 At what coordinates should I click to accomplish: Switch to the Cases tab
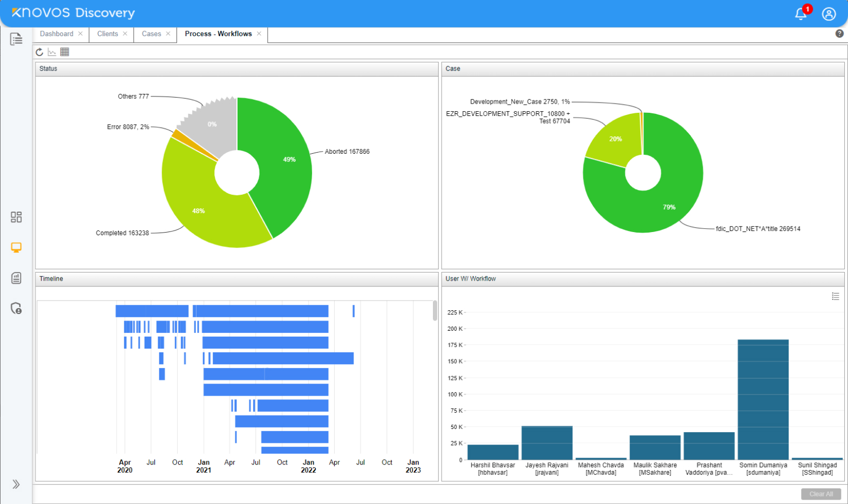pyautogui.click(x=151, y=34)
